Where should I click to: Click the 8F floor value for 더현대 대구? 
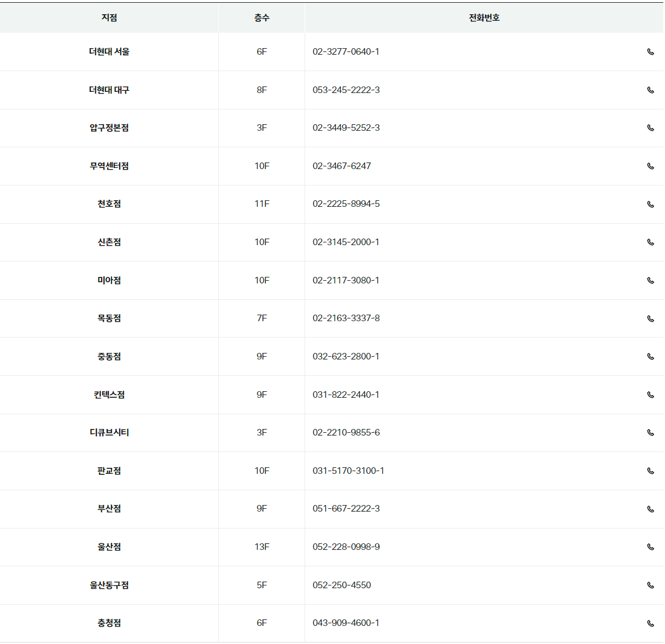(262, 90)
